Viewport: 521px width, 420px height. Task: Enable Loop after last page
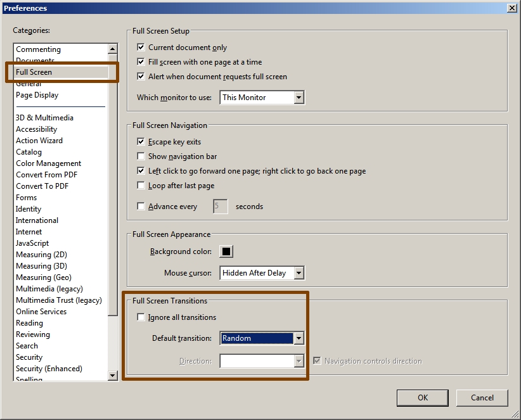pos(141,185)
